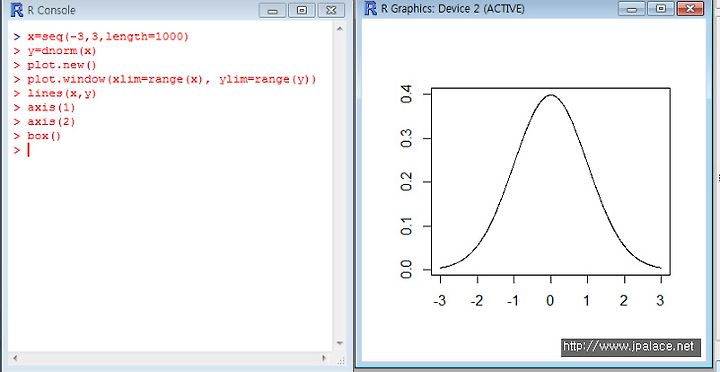Click the y-axis label 0.1 in plot
Screen dimensions: 720x372
coord(406,226)
